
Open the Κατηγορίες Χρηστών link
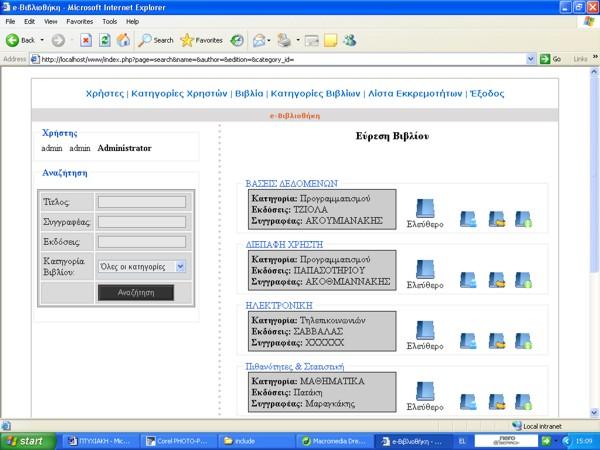[x=179, y=94]
